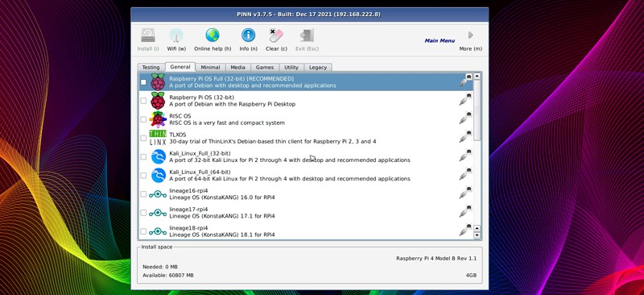Tick the lineage17-rpi4 checkbox

(143, 213)
